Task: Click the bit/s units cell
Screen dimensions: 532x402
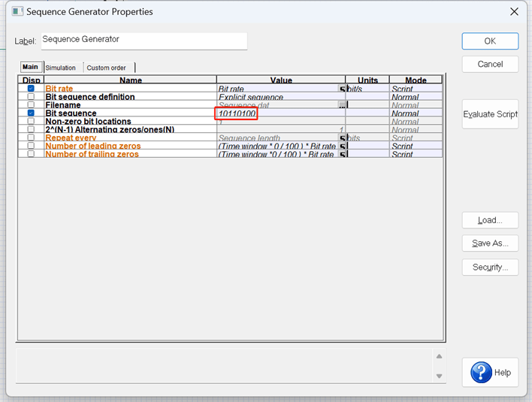Action: click(x=367, y=89)
